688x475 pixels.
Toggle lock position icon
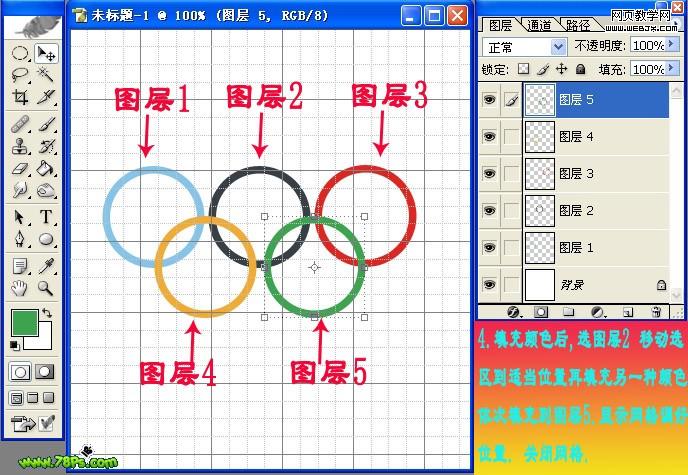pos(562,69)
